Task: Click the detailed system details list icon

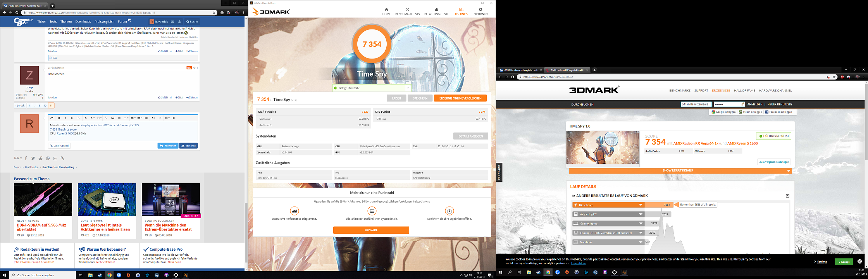Action: point(372,211)
